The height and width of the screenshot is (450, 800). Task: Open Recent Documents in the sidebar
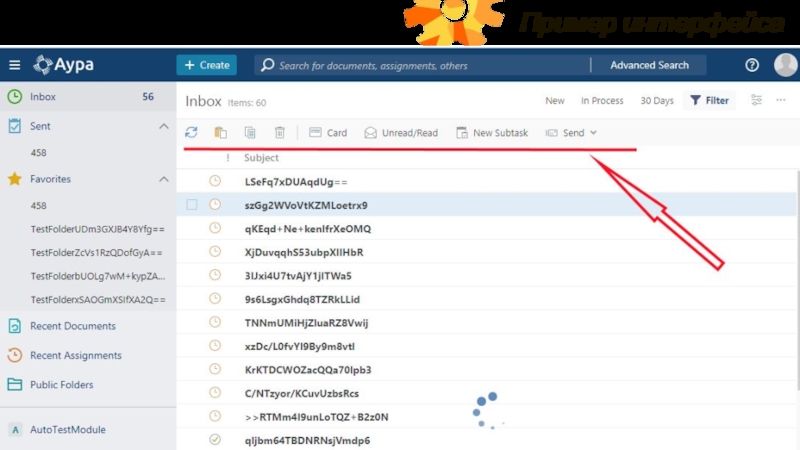[x=72, y=326]
